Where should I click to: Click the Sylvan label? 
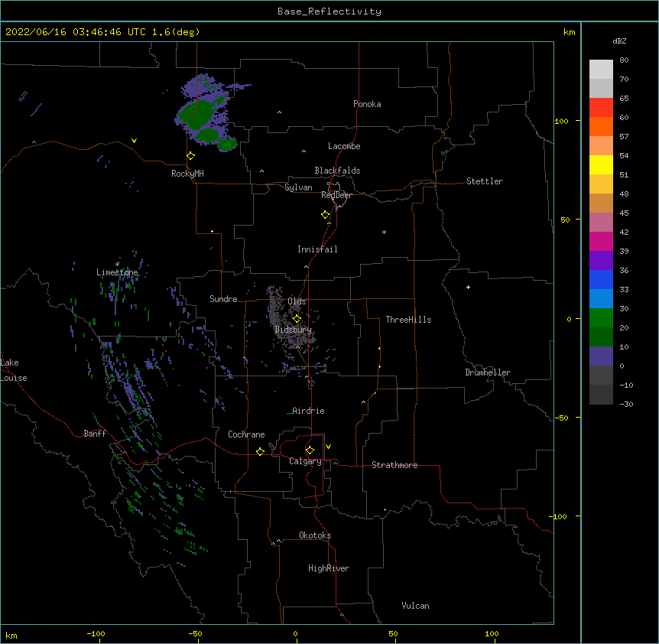point(298,187)
